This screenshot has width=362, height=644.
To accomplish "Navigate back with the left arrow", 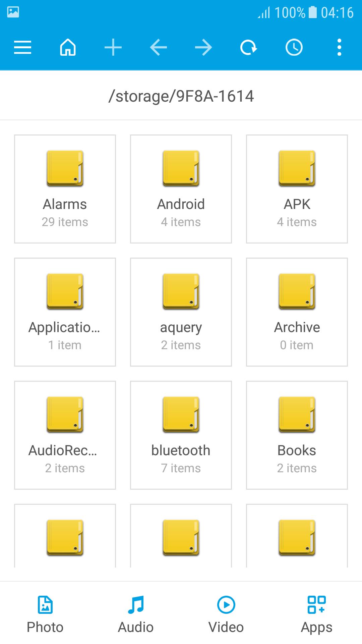I will pos(158,47).
